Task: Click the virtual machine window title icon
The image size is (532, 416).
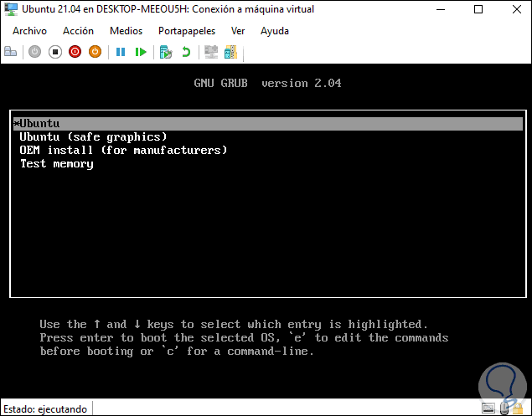Action: coord(11,9)
